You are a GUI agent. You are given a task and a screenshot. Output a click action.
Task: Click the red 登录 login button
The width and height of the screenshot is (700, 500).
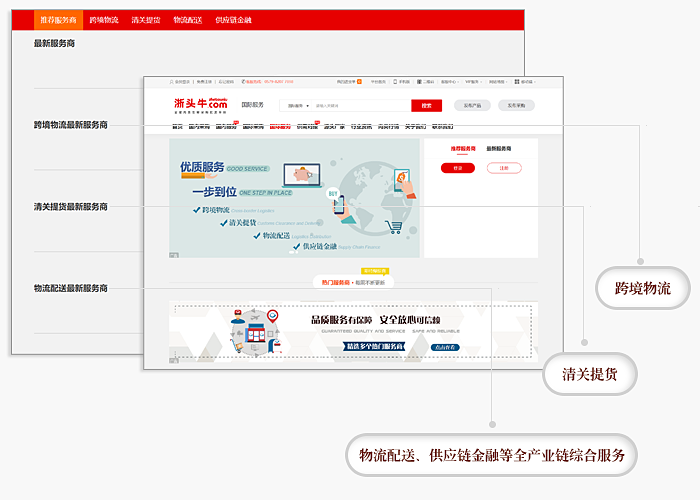click(x=458, y=168)
